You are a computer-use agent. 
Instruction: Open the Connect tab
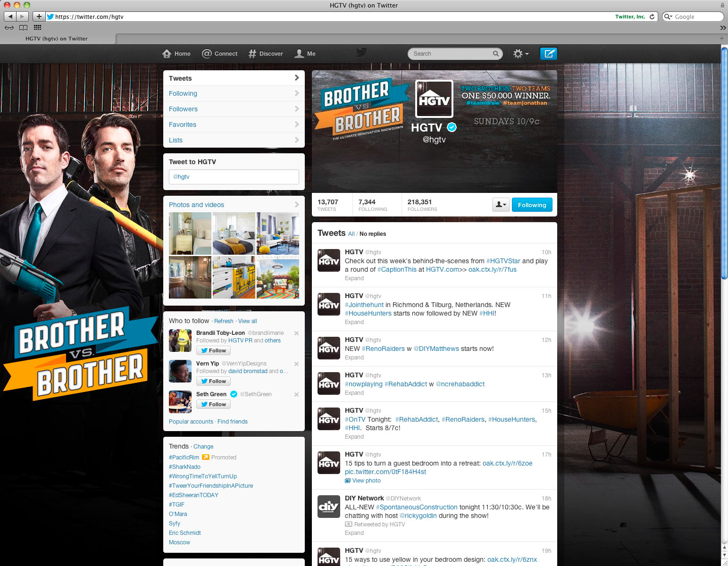220,54
